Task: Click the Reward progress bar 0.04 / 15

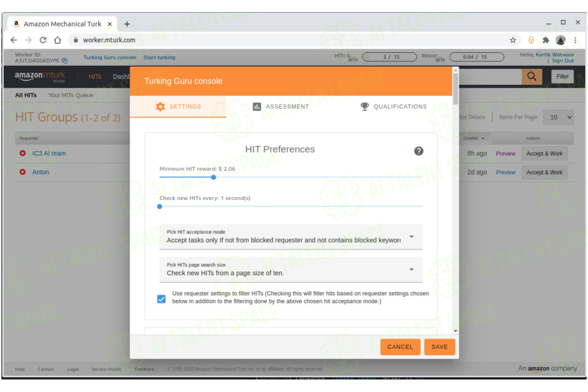Action: point(477,57)
